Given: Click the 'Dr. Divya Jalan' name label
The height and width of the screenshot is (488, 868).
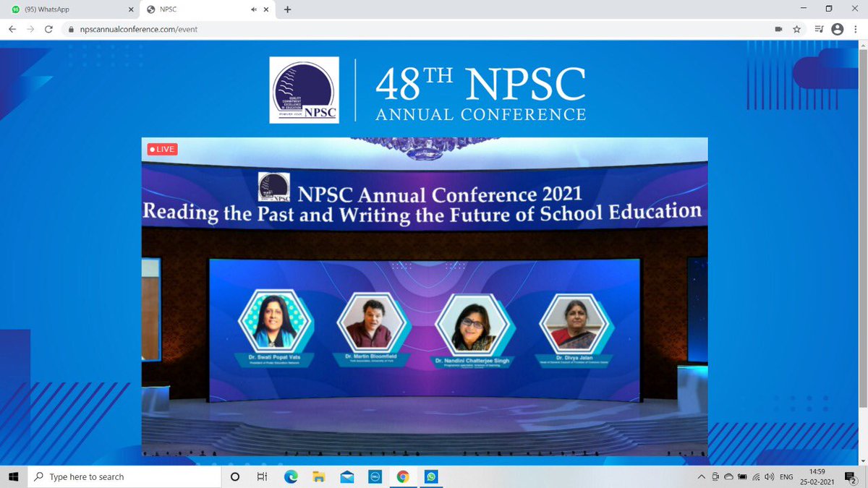Looking at the screenshot, I should [574, 357].
